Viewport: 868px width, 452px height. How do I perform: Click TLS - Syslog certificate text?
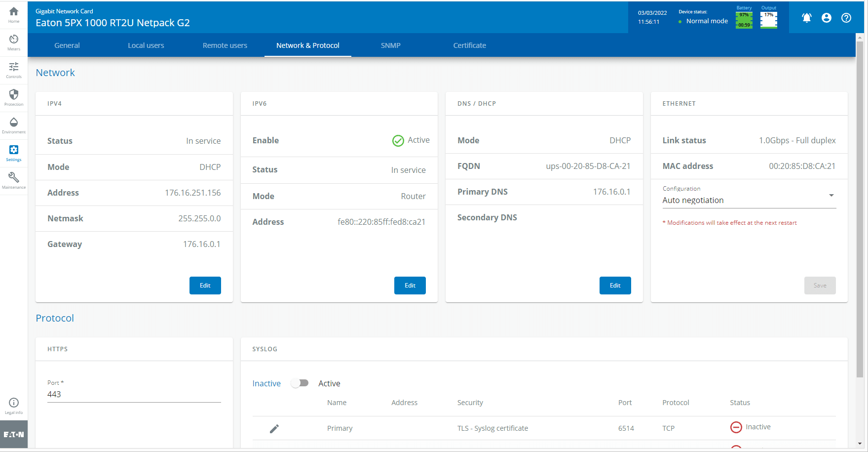point(492,428)
